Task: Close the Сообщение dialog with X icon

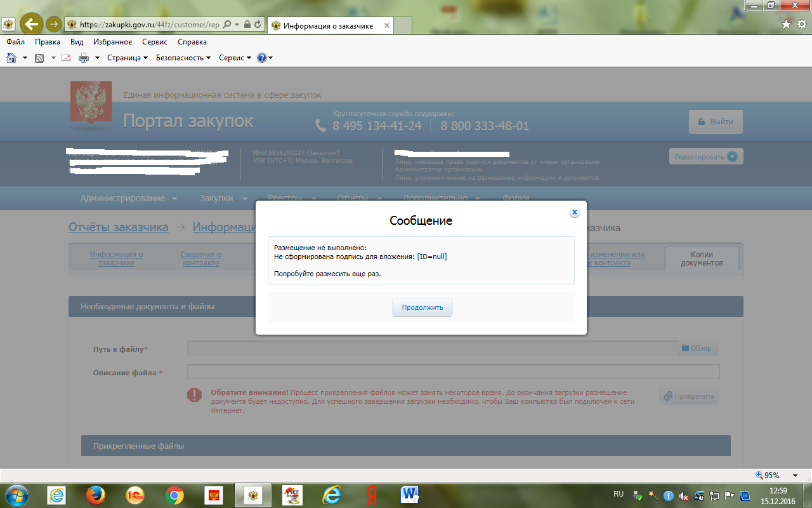Action: [x=574, y=213]
